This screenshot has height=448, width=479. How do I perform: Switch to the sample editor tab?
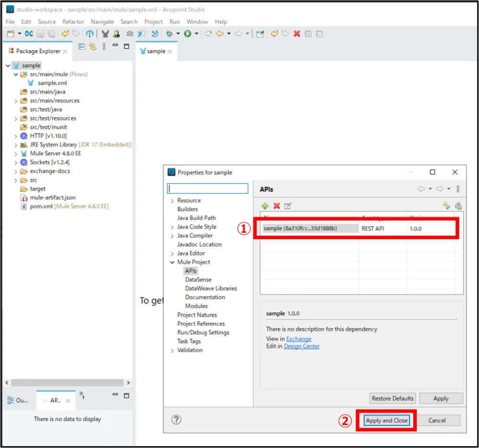click(x=156, y=51)
